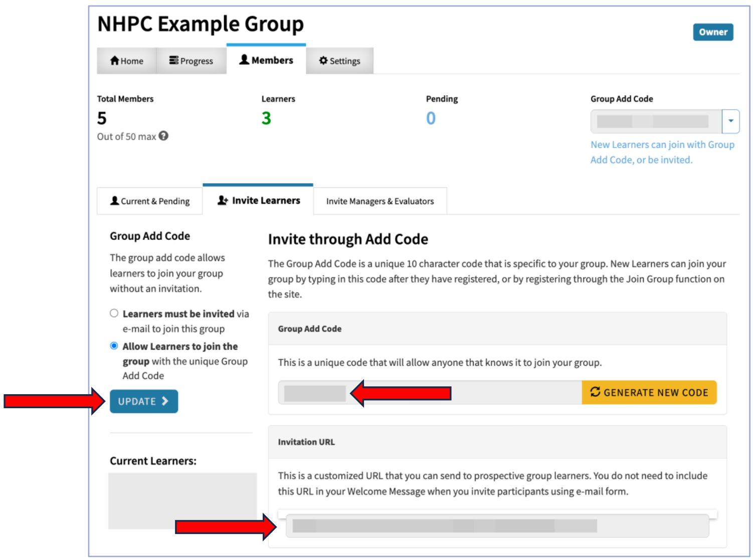The image size is (753, 560).
Task: Select Allow Learners to join the group
Action: coord(114,346)
